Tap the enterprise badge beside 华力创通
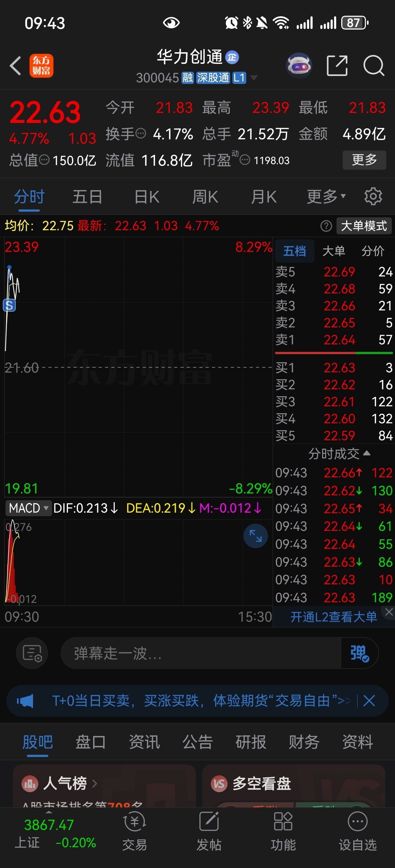 [232, 57]
